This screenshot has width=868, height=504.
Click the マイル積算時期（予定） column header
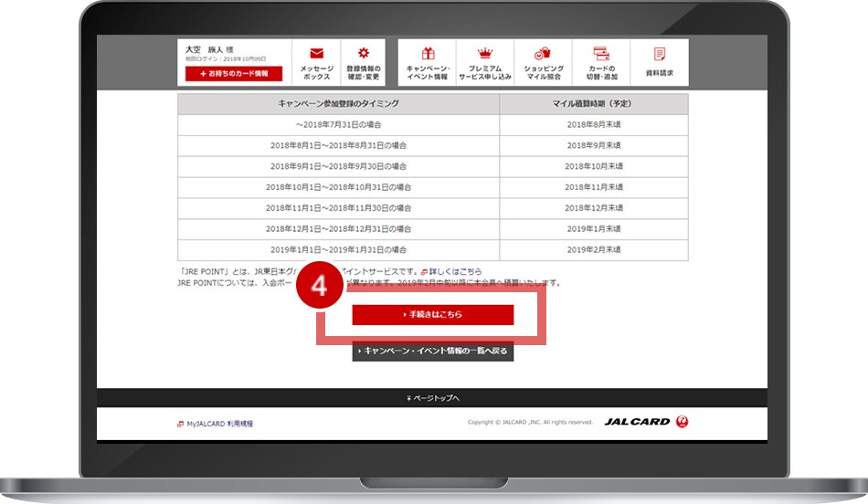(593, 103)
